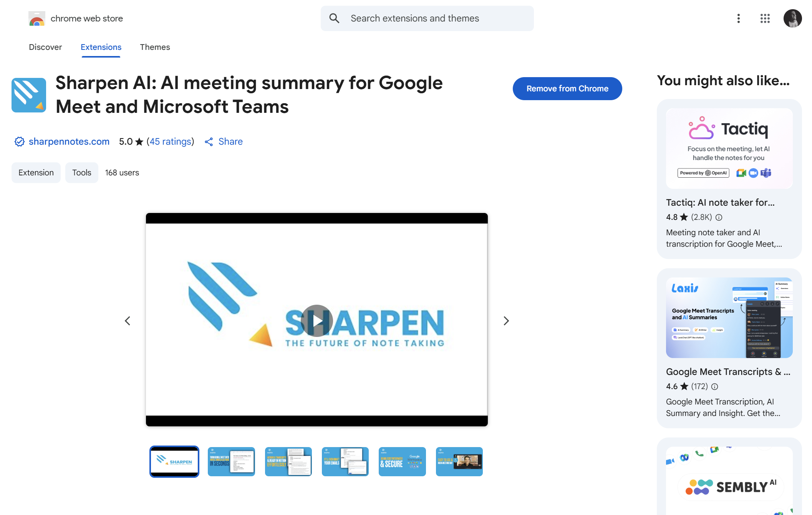Select the 'In Seconds' screenshot thumbnail

pos(231,462)
